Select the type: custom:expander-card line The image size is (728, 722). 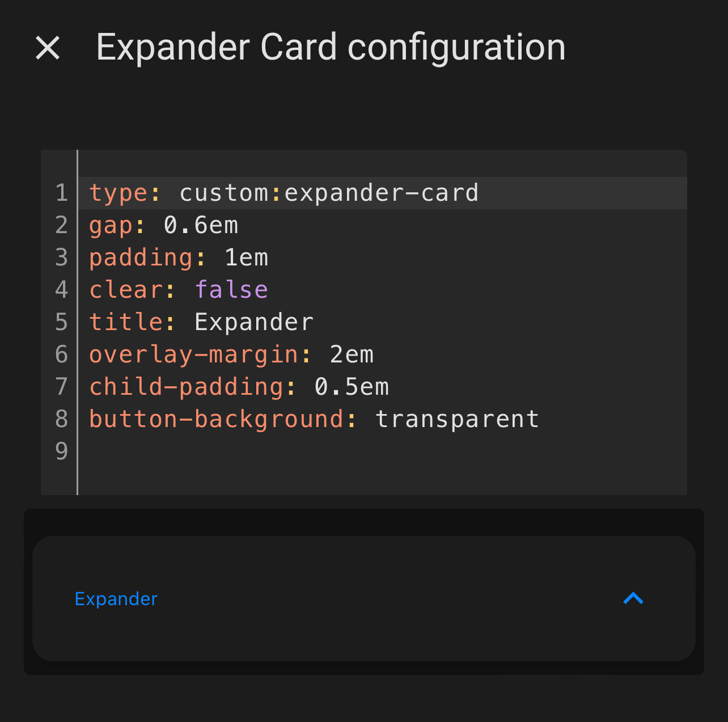tap(283, 192)
